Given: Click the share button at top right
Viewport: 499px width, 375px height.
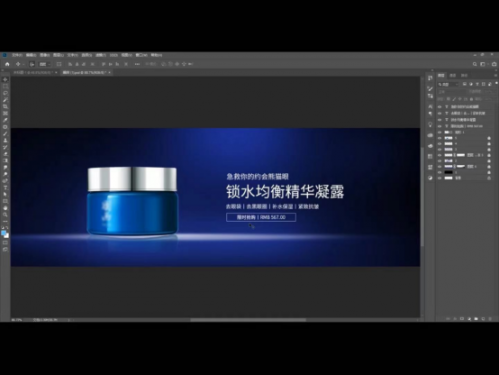Looking at the screenshot, I should pos(494,64).
